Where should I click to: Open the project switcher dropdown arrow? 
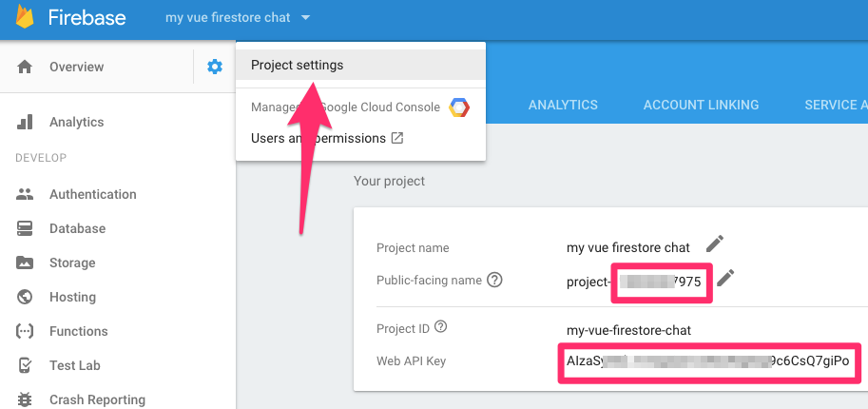pos(305,17)
